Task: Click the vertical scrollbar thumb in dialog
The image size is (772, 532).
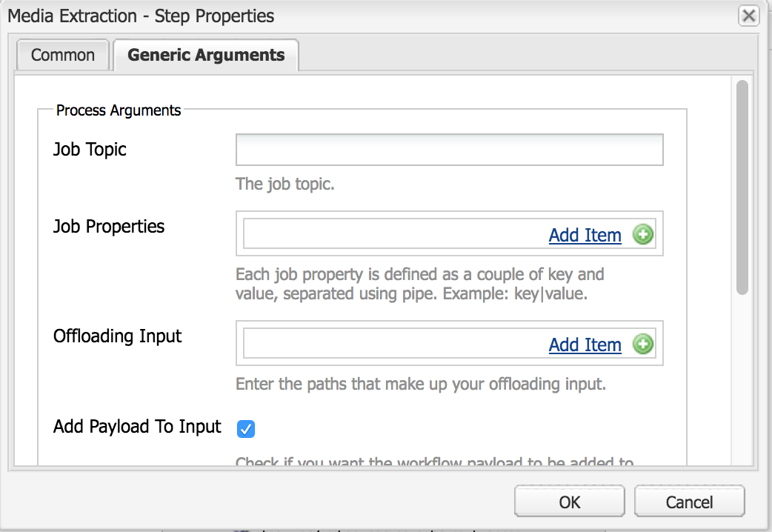Action: pyautogui.click(x=742, y=187)
